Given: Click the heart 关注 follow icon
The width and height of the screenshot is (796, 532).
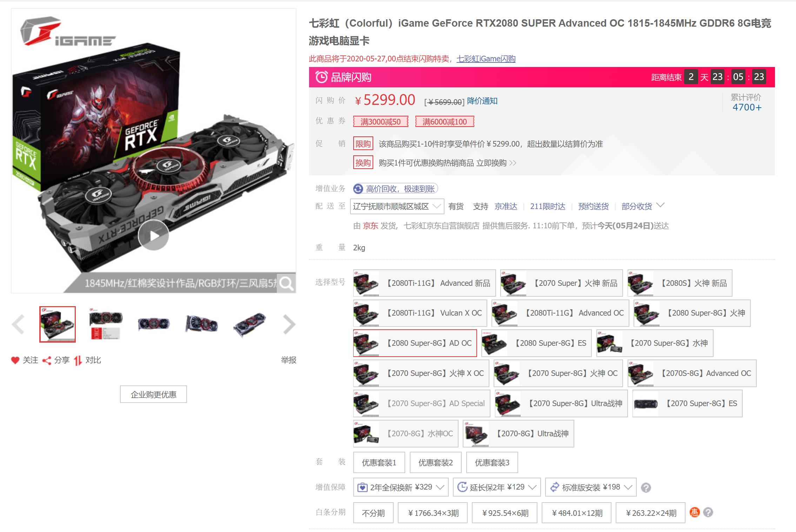Looking at the screenshot, I should pos(15,360).
